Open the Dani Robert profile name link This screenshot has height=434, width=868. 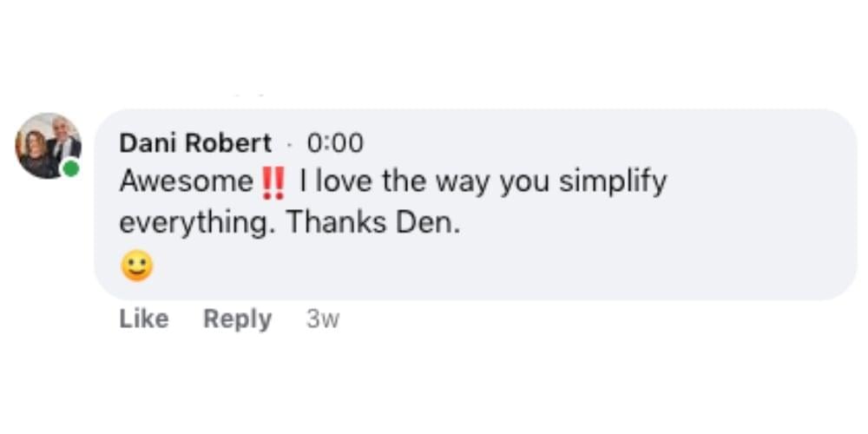(195, 143)
